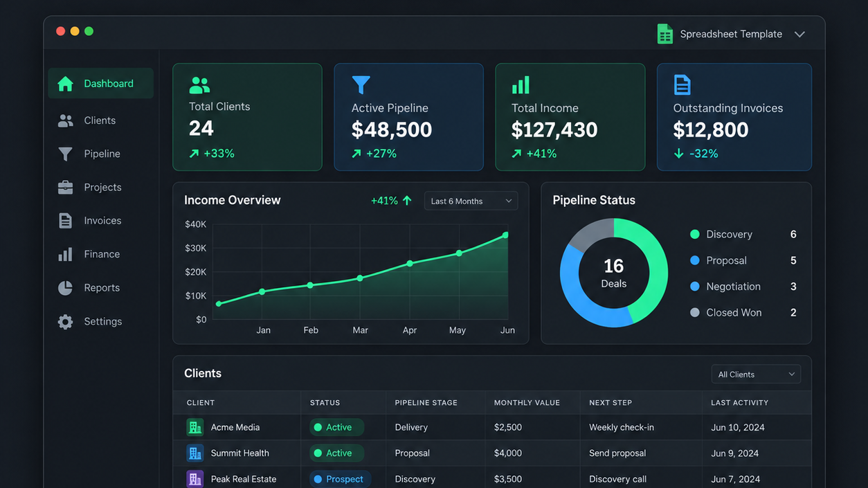Open the Spreadsheet Template dropdown chevron

click(x=799, y=35)
